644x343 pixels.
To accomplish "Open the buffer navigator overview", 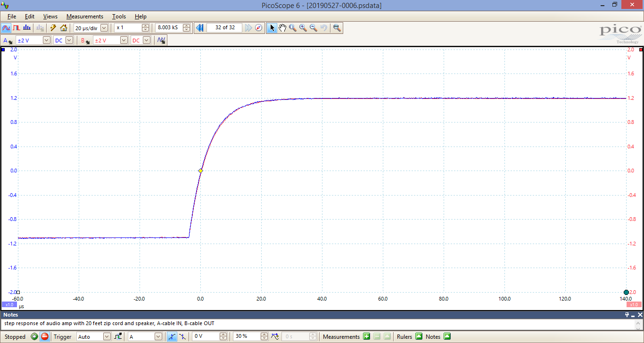I will click(x=259, y=28).
